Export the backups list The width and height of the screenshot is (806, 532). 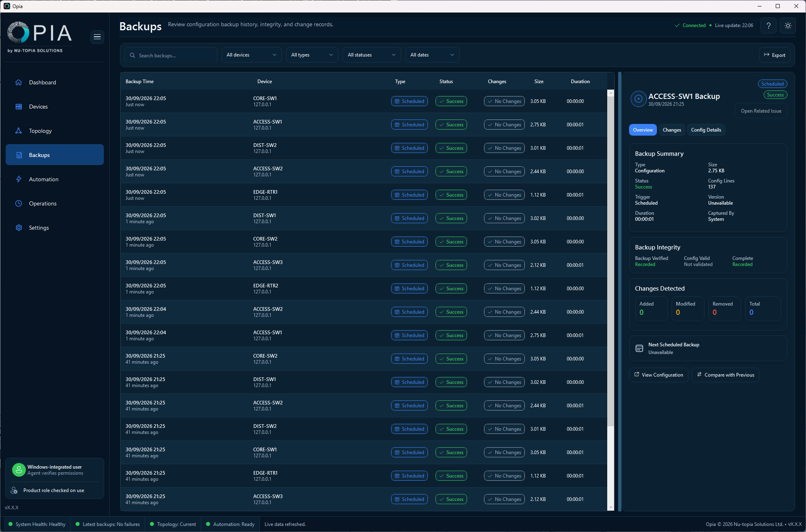775,55
